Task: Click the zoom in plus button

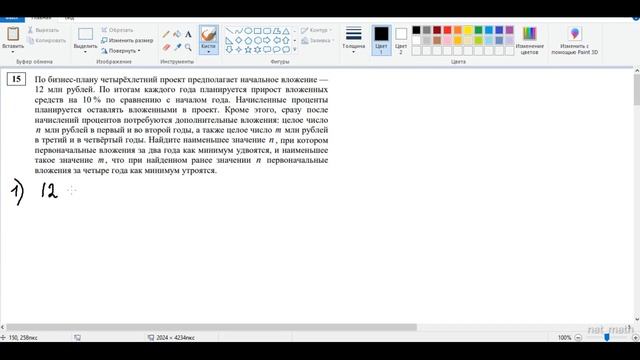Action: [636, 338]
